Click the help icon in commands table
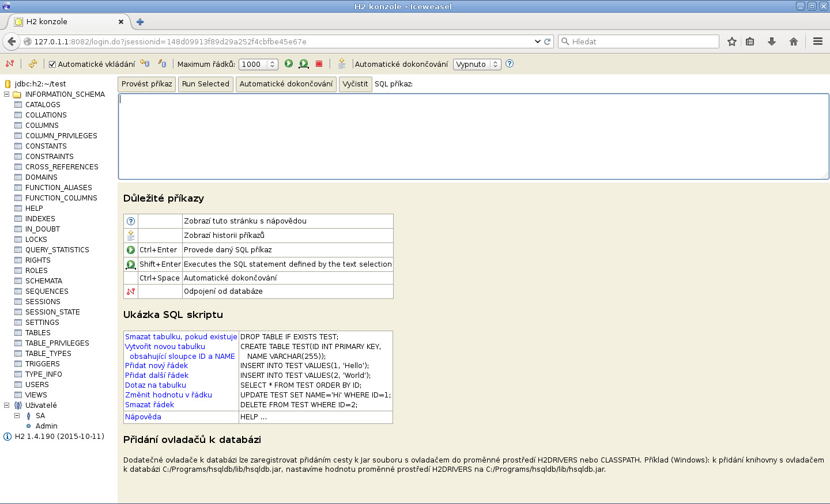This screenshot has height=504, width=830. pos(131,221)
